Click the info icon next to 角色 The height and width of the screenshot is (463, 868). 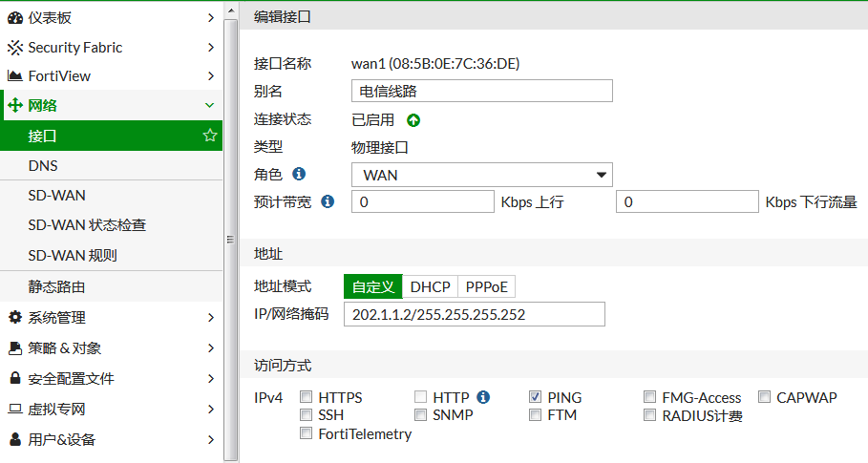tap(299, 175)
